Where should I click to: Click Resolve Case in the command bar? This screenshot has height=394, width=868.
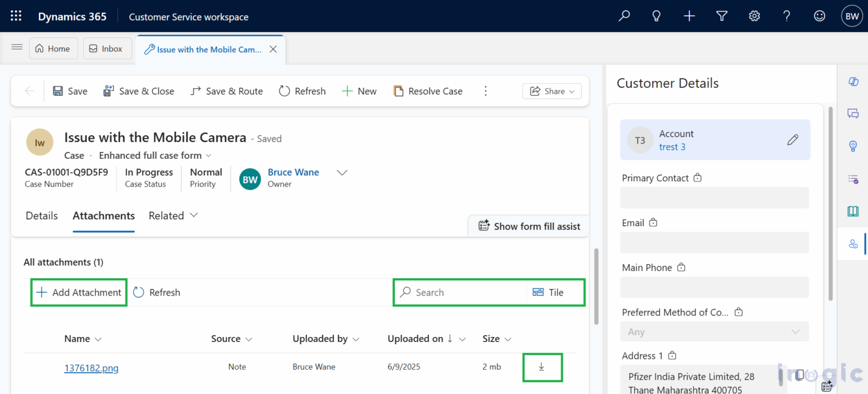[428, 91]
